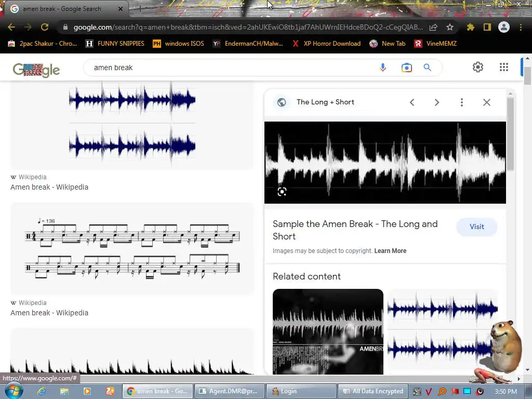Open EndermanCH/Malw... bookmark
Viewport: 532px width, 399px height.
click(248, 44)
